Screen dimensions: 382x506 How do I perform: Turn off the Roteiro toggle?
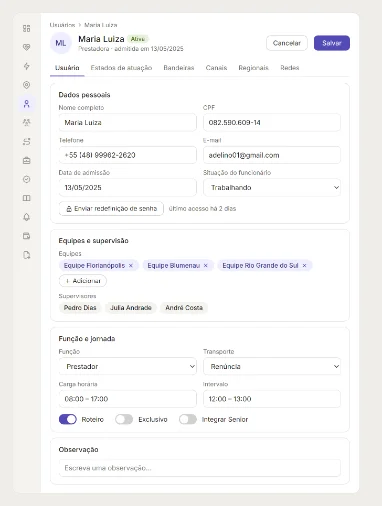68,419
